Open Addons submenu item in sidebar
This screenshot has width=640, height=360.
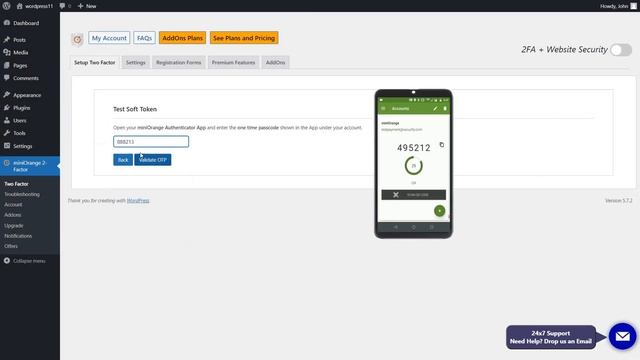(x=13, y=215)
